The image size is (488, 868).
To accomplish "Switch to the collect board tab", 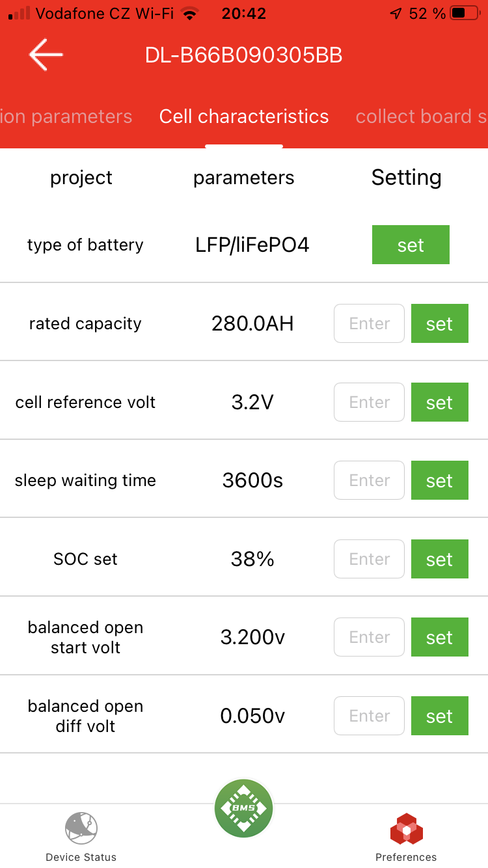I will point(421,116).
